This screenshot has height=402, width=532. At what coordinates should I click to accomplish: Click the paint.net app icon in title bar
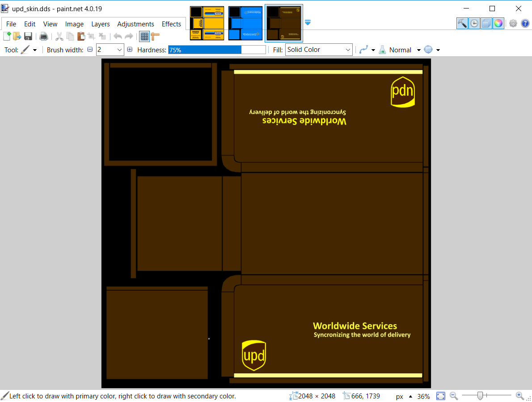click(5, 8)
